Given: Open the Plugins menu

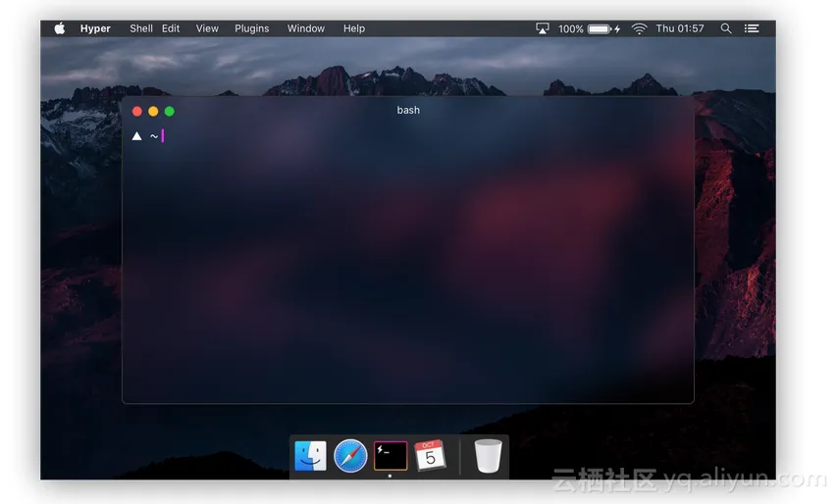Looking at the screenshot, I should tap(252, 28).
